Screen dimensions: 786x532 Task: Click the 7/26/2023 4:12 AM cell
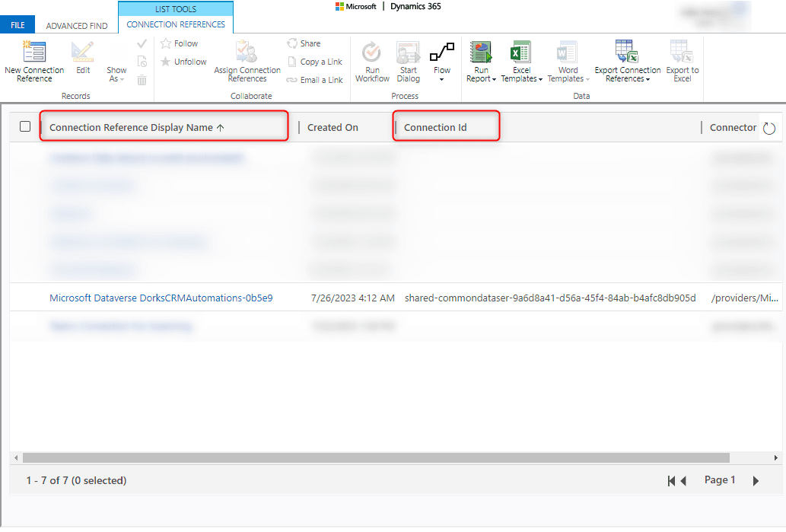tap(352, 298)
